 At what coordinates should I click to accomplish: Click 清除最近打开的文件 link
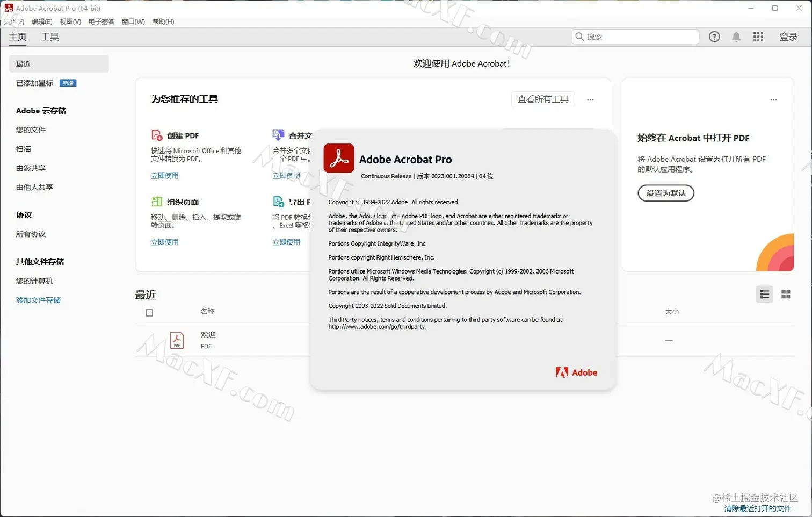[757, 508]
